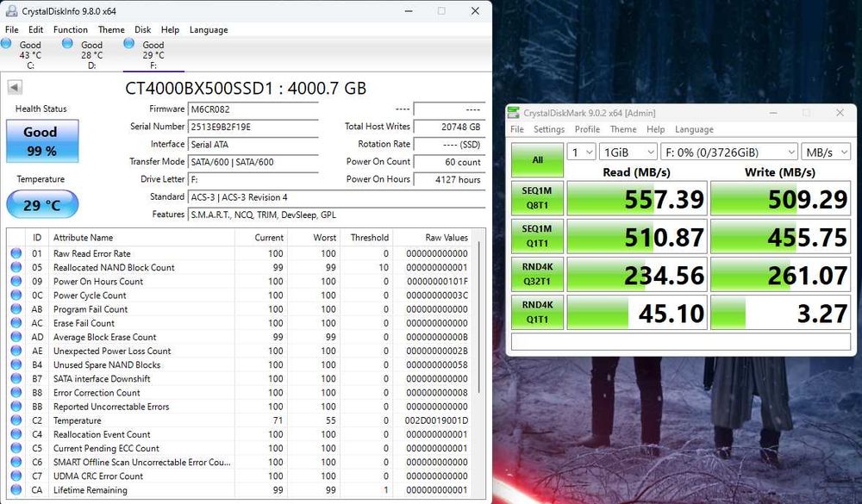
Task: Click status dot for Lifetime Remaining
Action: [16, 489]
